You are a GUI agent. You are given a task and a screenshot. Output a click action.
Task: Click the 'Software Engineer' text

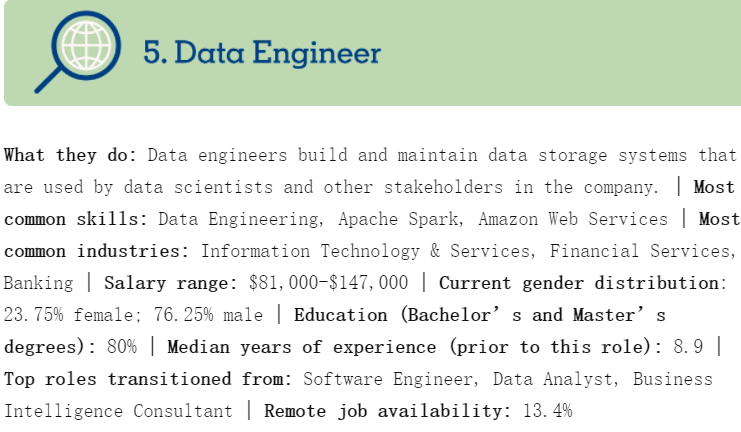pyautogui.click(x=388, y=379)
